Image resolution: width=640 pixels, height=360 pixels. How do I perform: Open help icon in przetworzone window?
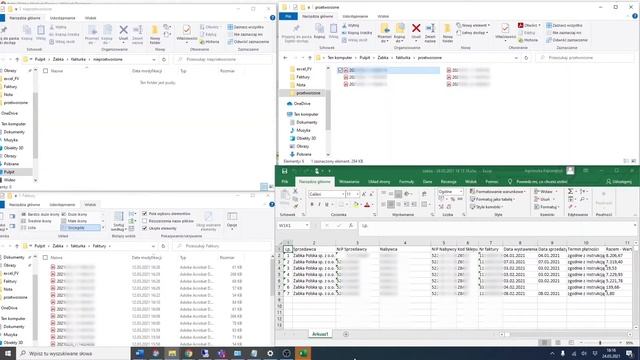[x=635, y=16]
